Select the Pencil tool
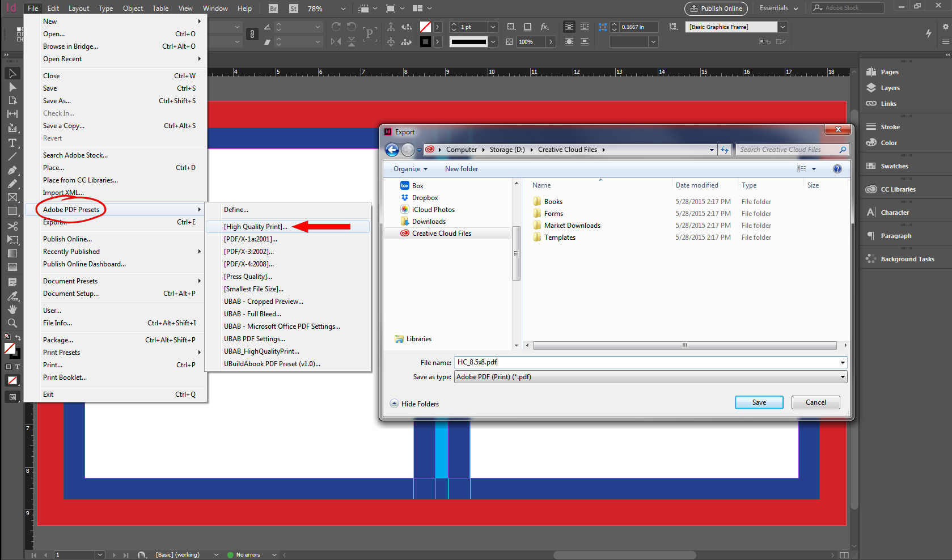Image resolution: width=952 pixels, height=560 pixels. 12,184
